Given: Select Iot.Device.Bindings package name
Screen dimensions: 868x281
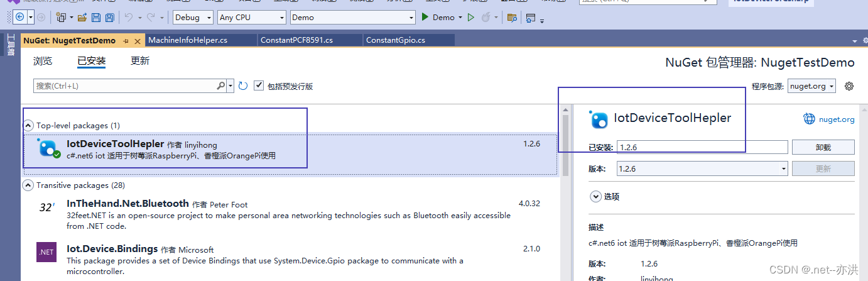Looking at the screenshot, I should point(112,249).
